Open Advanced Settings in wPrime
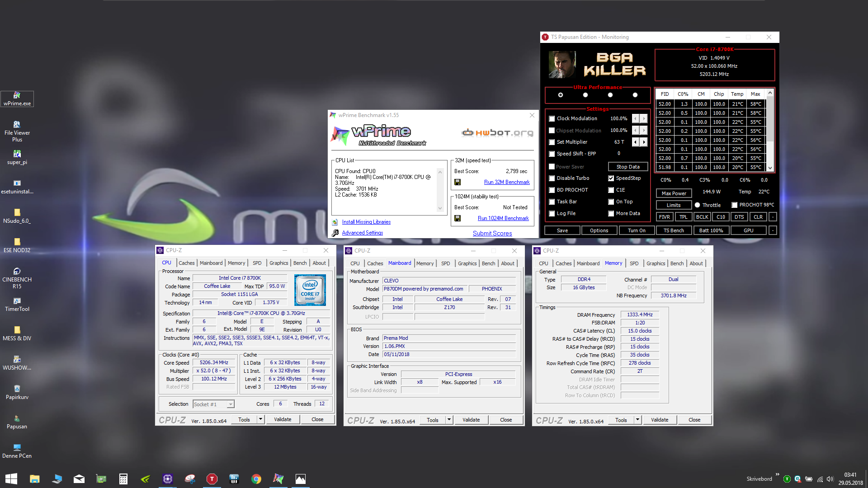This screenshot has width=868, height=488. click(362, 233)
